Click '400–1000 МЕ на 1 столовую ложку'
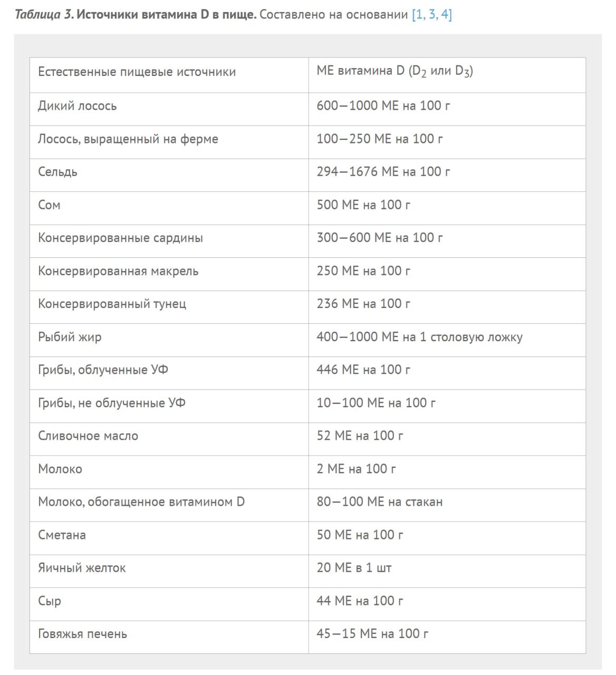 tap(419, 337)
